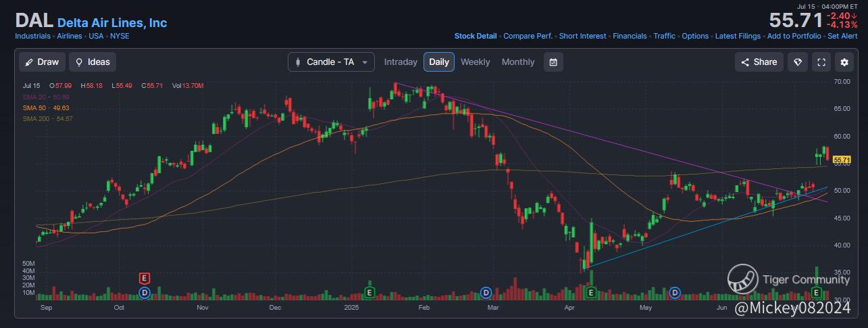Select the Monthly timeframe
This screenshot has height=328, width=868.
[518, 62]
